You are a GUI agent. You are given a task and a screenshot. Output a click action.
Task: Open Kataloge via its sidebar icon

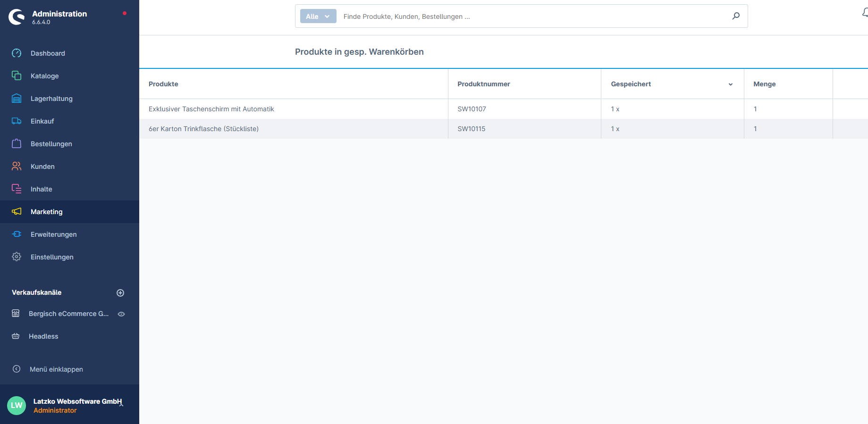click(17, 76)
